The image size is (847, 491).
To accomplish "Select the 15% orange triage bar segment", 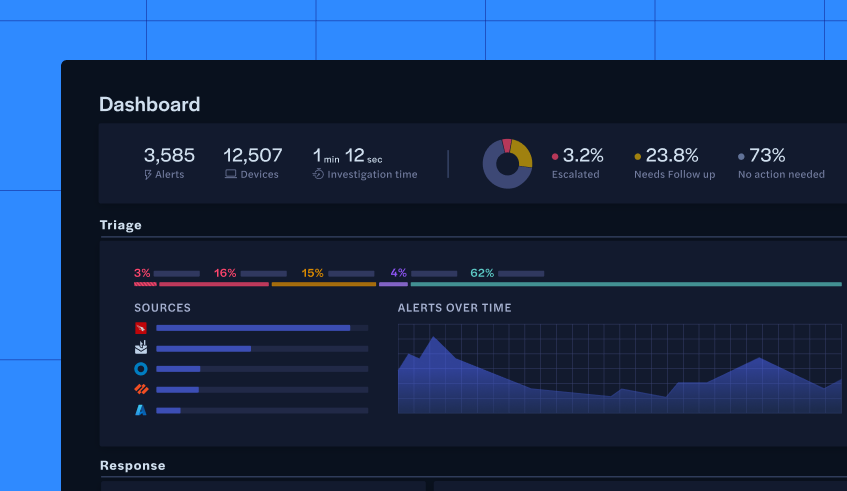I will pos(323,284).
